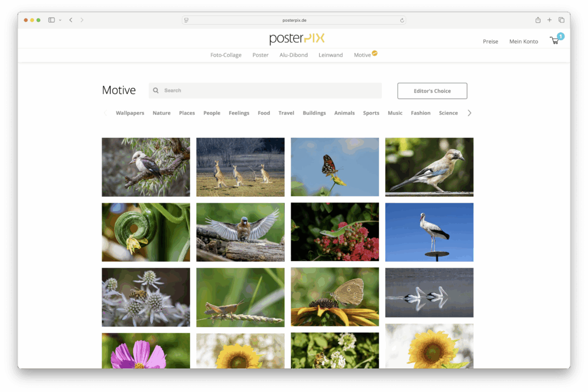Open the bird with spread wings photo

[241, 232]
